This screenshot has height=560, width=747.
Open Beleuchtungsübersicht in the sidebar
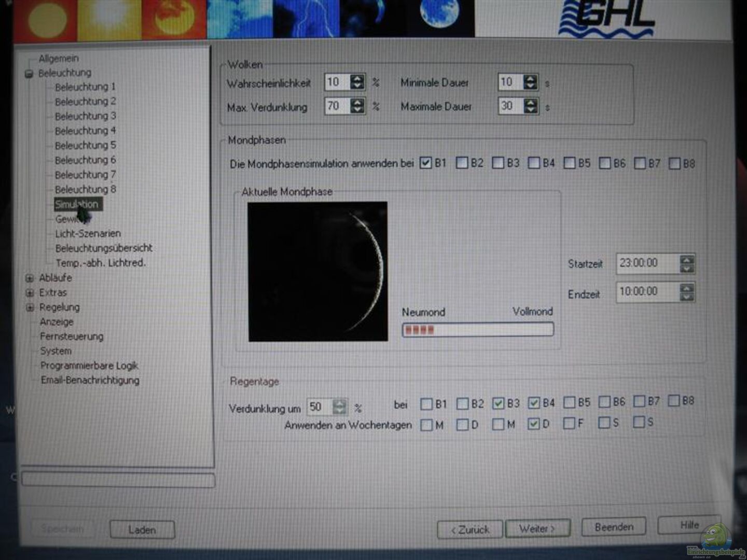pos(104,248)
